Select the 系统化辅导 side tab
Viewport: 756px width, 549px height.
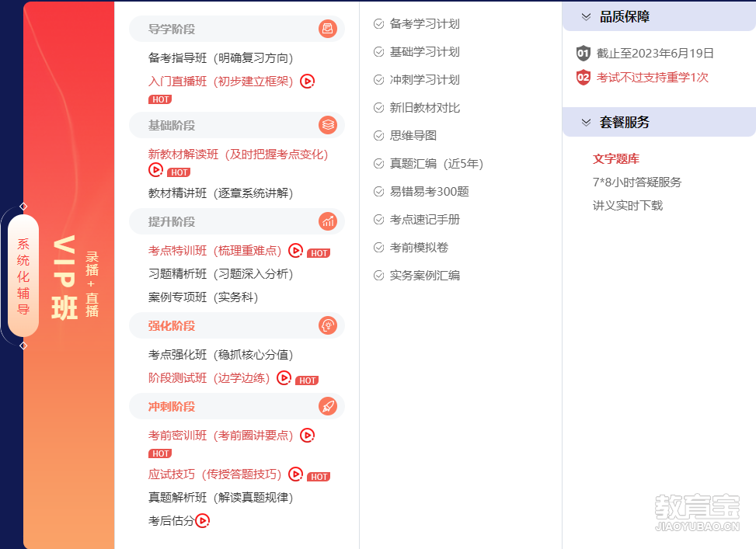(23, 276)
